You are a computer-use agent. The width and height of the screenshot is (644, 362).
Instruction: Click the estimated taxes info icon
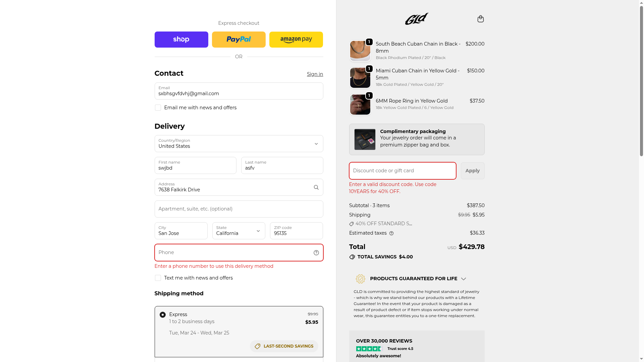391,233
